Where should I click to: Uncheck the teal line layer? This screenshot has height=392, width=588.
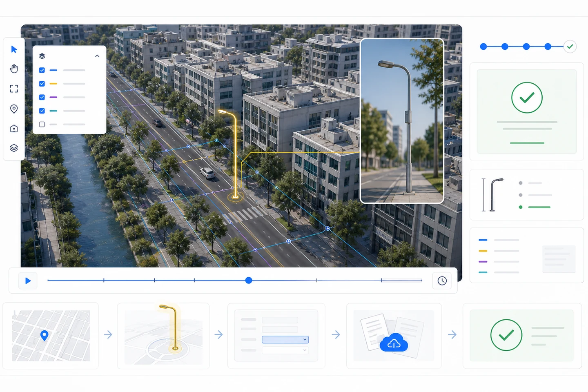click(x=42, y=111)
